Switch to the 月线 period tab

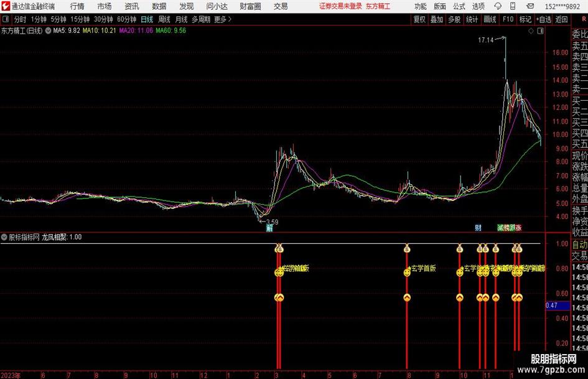point(182,19)
